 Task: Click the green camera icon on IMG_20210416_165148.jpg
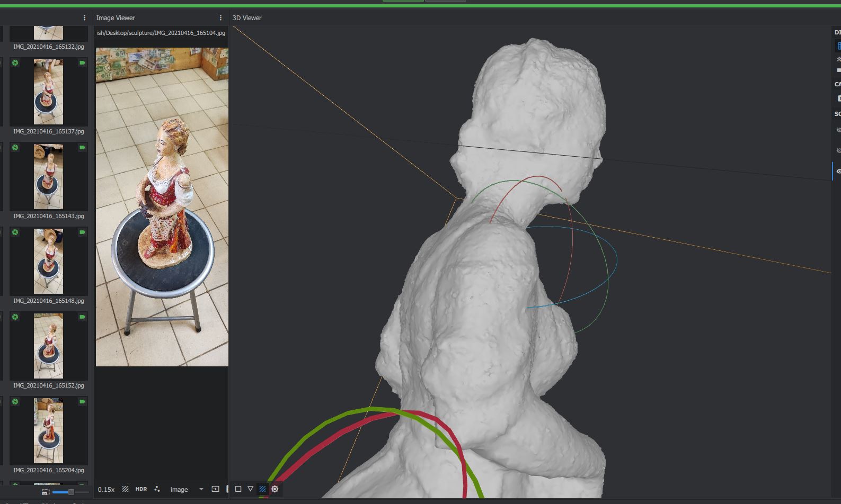82,232
